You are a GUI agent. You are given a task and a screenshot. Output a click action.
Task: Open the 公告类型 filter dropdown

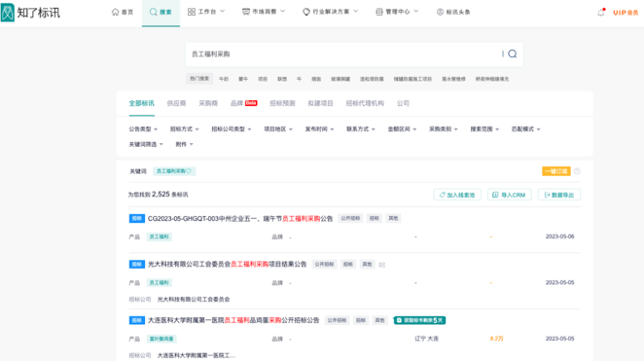point(143,129)
